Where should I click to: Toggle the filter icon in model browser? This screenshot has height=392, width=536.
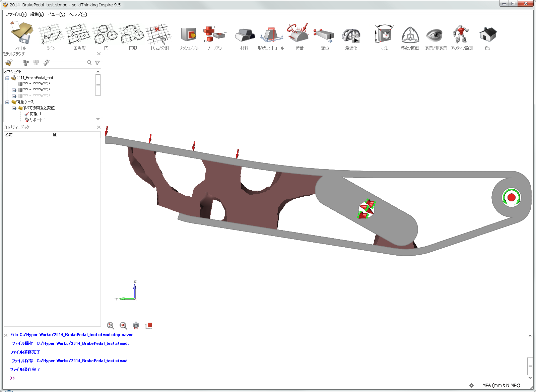point(97,63)
